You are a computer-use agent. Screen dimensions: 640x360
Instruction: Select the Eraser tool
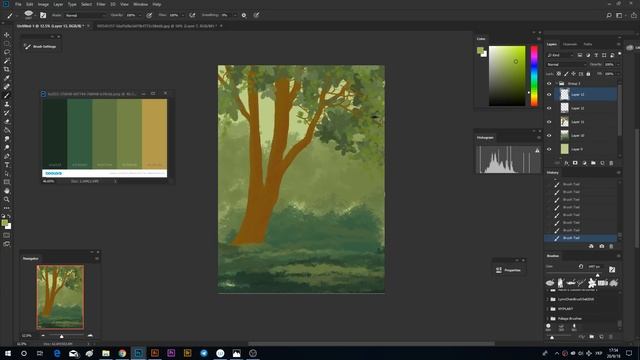pos(7,122)
